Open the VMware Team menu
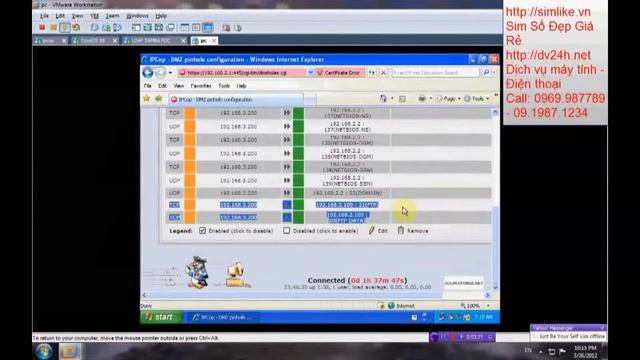640x360 pixels. coord(112,16)
